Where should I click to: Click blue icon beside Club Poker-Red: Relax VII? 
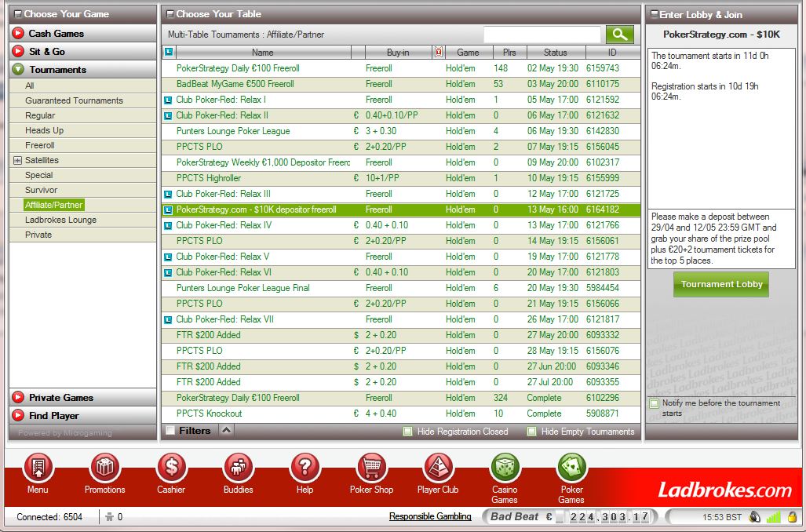click(x=168, y=319)
